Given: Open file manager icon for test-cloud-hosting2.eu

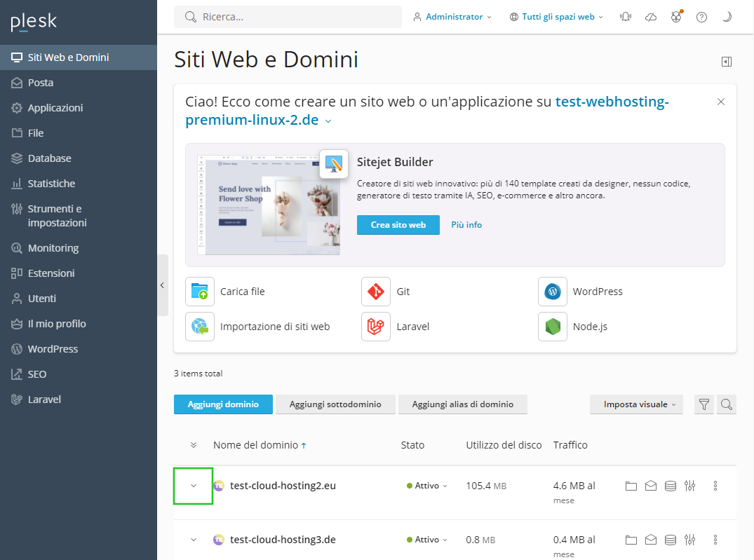Looking at the screenshot, I should [x=631, y=486].
